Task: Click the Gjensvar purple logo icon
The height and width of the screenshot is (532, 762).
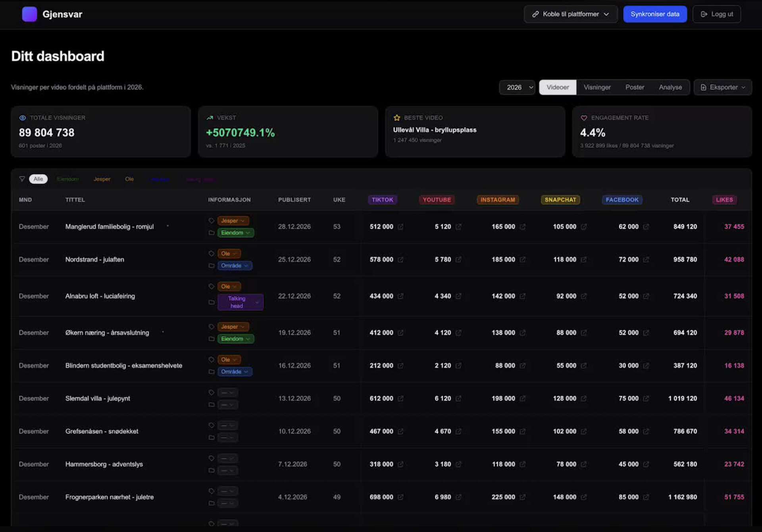Action: point(29,14)
